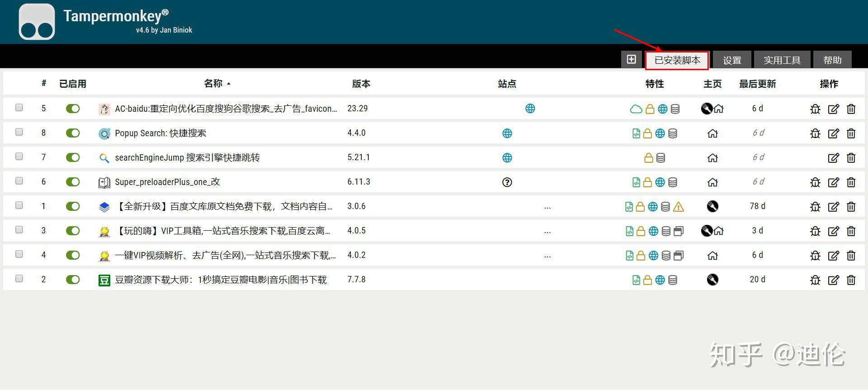Tick checkbox for AC-baidu script row
The height and width of the screenshot is (390, 868).
19,108
